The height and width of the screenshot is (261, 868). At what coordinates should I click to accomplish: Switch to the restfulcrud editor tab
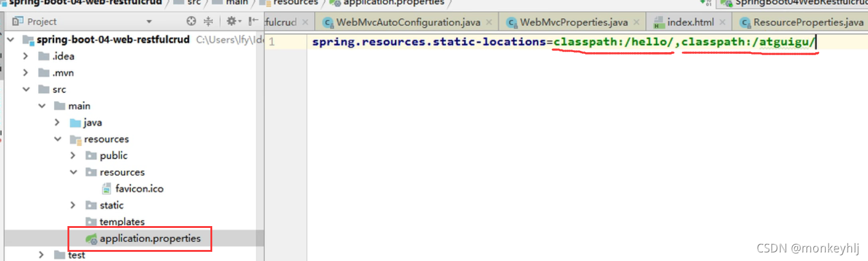point(288,23)
